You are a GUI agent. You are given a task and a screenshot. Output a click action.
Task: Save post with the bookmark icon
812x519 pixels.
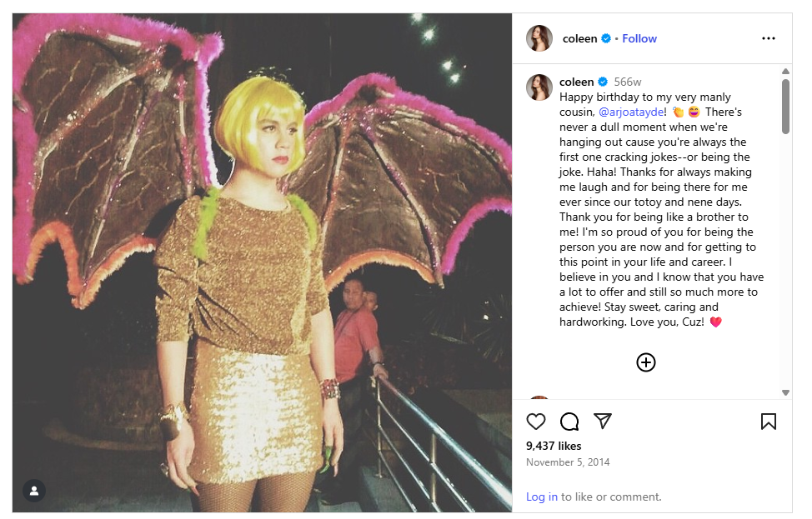(769, 422)
